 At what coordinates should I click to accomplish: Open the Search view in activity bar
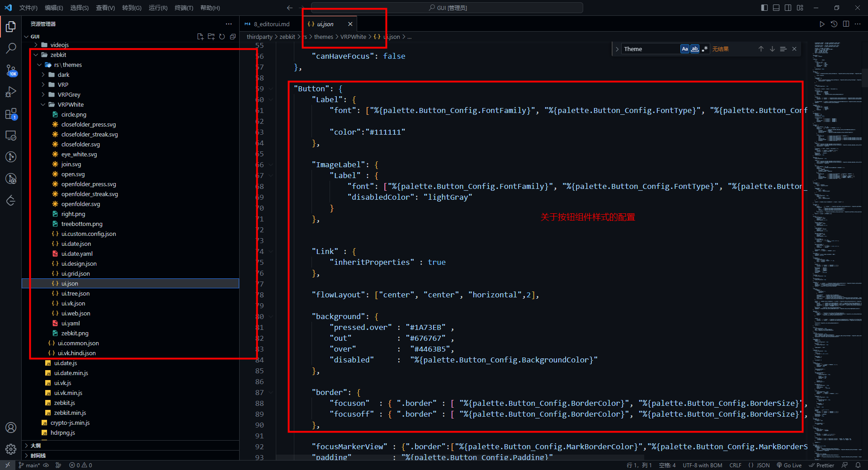click(11, 48)
